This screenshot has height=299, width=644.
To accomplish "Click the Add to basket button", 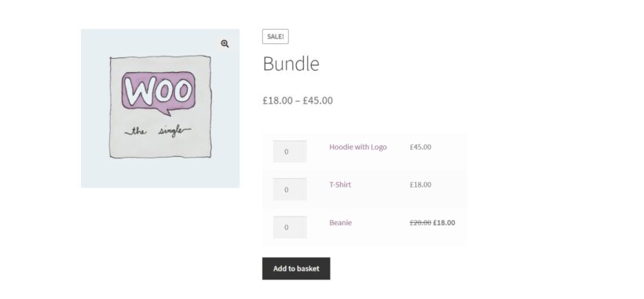I will 296,268.
